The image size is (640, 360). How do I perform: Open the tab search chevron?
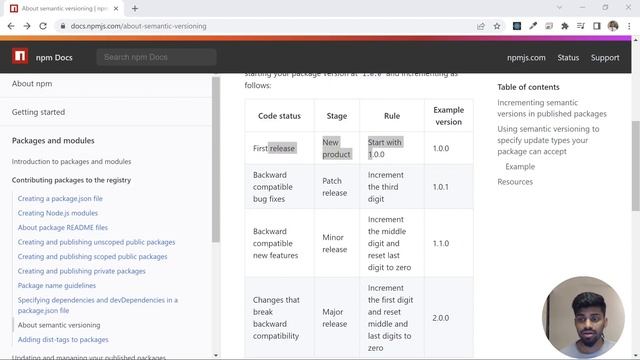coord(559,7)
